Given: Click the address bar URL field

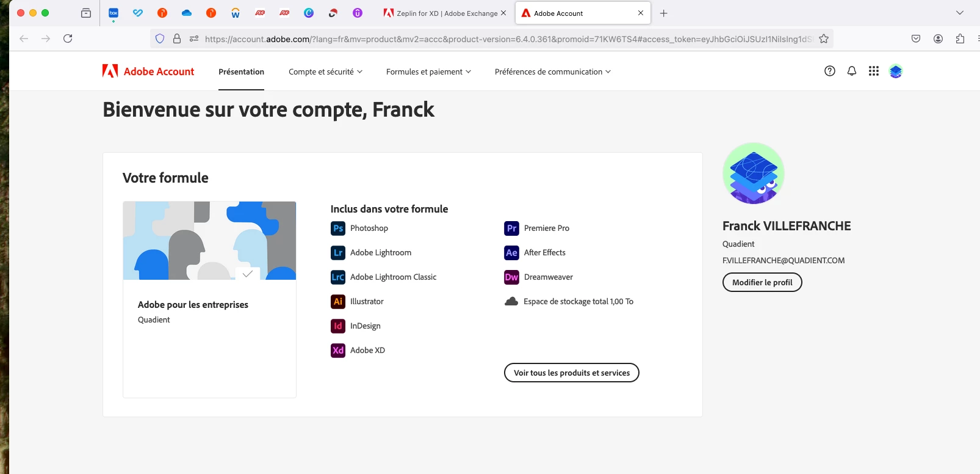Looking at the screenshot, I should click(x=509, y=38).
